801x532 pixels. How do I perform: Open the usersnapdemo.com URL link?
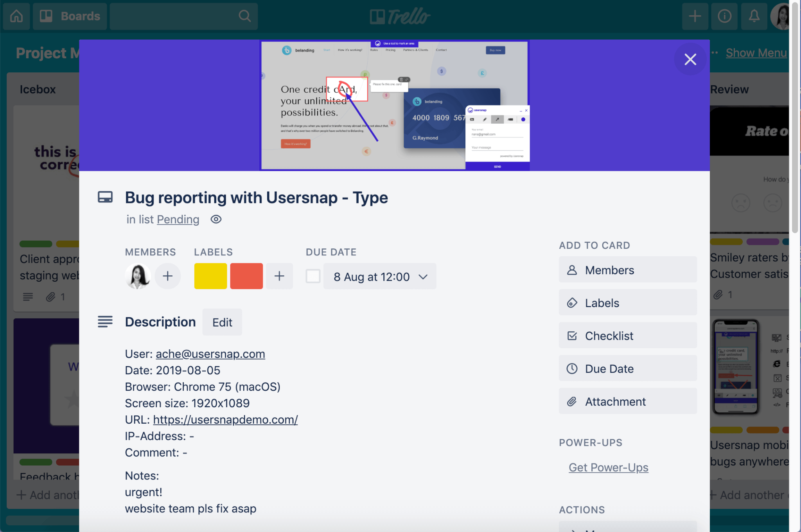(x=225, y=420)
